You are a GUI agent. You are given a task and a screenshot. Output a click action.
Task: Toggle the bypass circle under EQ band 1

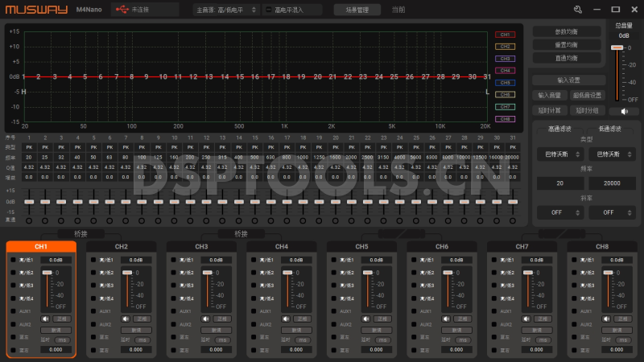click(29, 220)
